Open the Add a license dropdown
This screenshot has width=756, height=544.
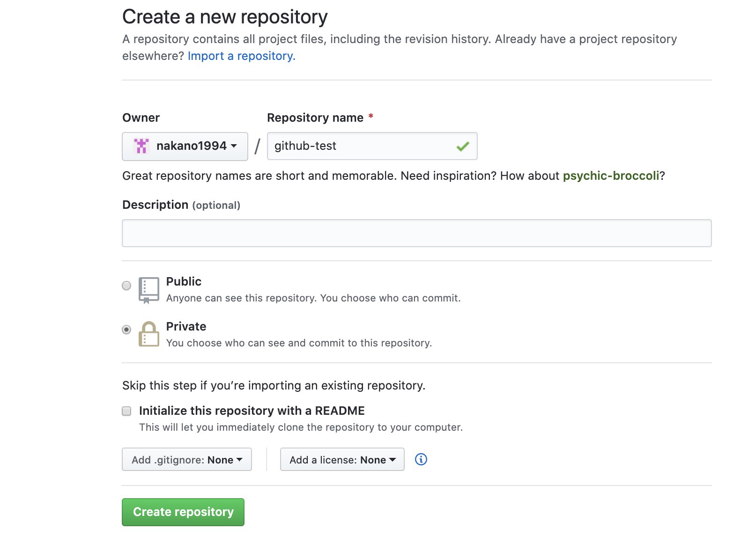pos(342,459)
